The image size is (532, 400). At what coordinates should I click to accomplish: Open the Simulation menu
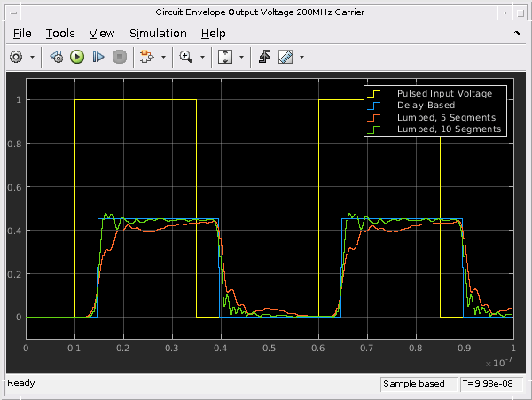coord(158,34)
